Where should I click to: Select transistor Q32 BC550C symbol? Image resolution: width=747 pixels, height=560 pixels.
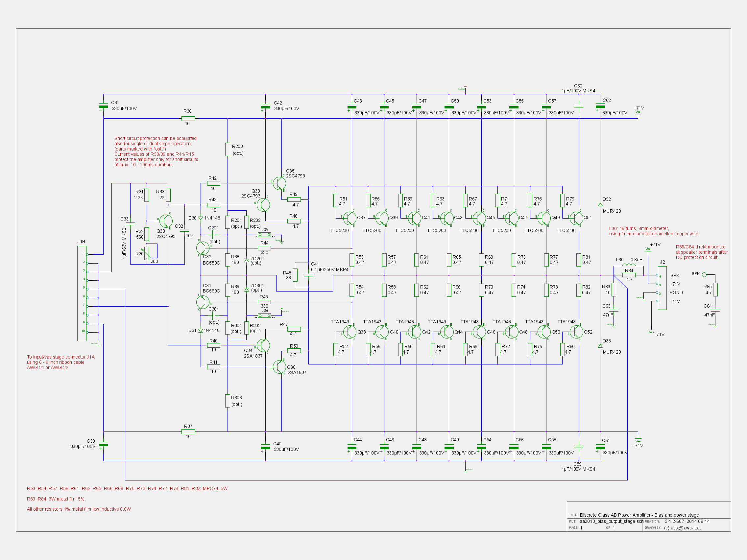[203, 248]
